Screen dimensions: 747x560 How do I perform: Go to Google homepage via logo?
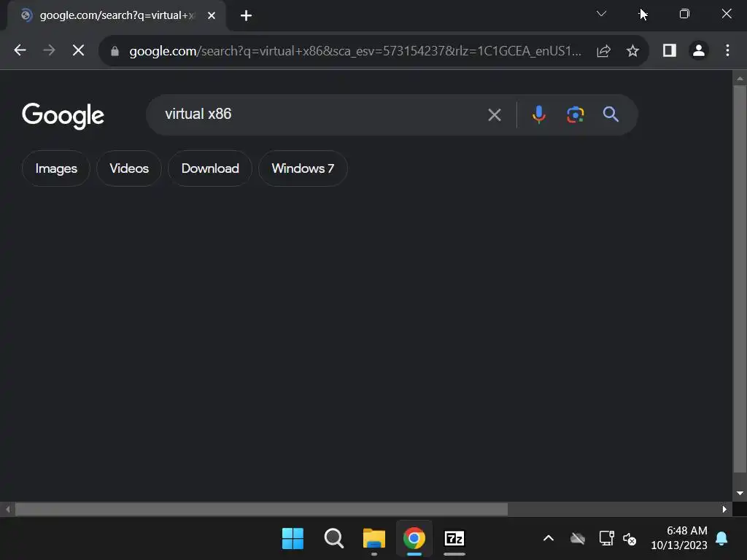click(x=63, y=116)
